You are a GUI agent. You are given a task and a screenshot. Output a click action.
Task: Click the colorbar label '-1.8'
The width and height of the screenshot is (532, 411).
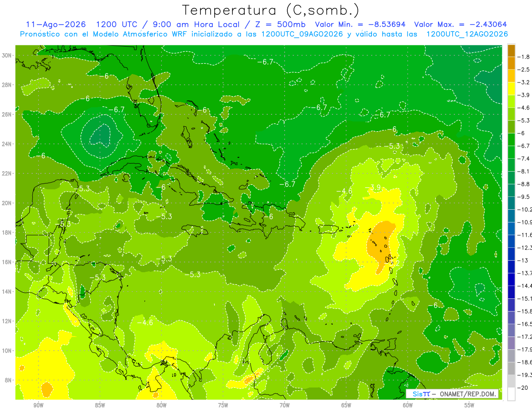(524, 57)
